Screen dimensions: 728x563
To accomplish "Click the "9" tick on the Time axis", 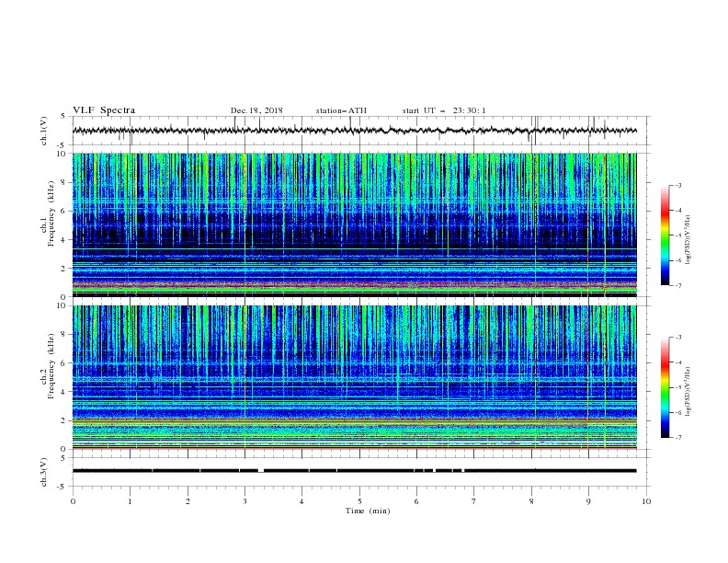I will (588, 501).
